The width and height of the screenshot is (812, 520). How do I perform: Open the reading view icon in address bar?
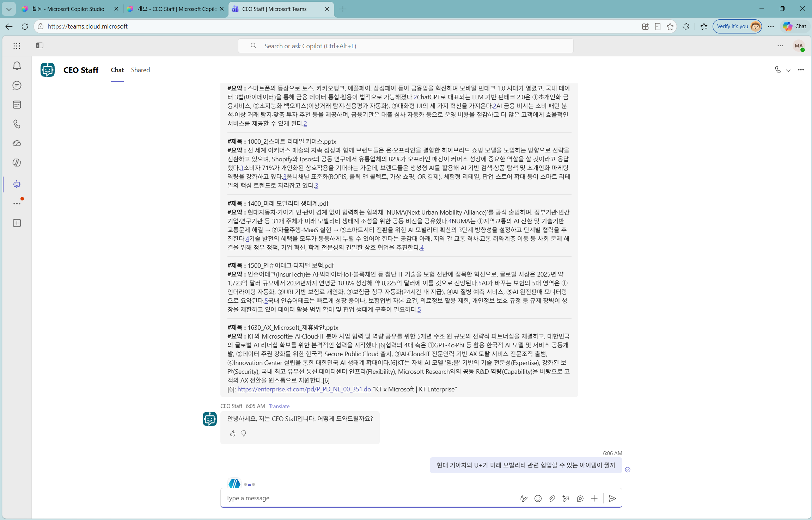click(x=658, y=26)
